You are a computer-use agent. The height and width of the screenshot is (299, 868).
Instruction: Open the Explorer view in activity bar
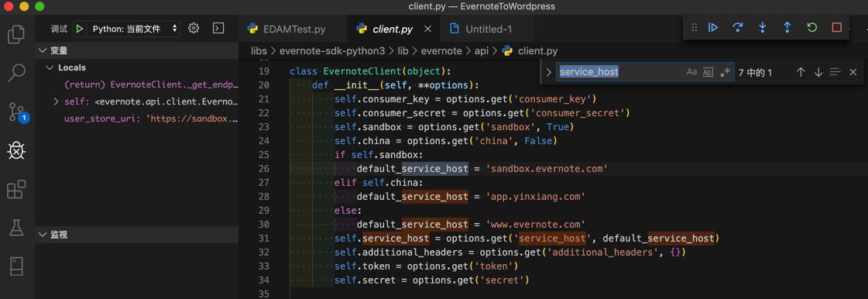16,34
